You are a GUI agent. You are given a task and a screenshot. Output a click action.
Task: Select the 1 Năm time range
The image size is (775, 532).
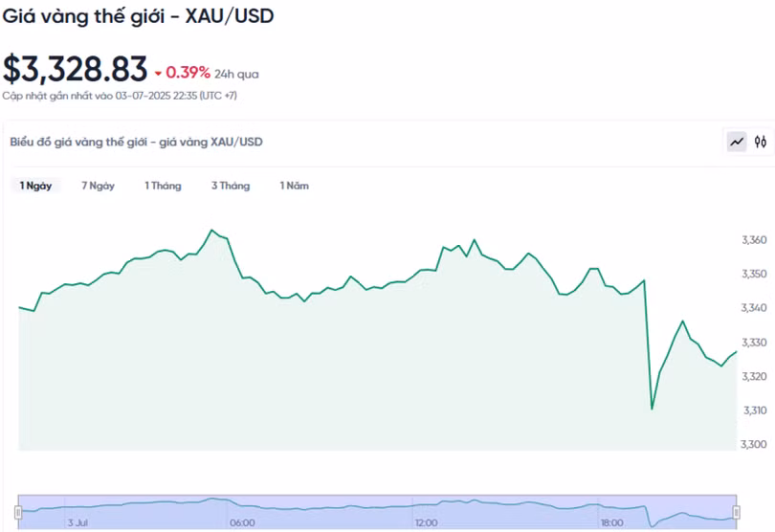point(294,186)
